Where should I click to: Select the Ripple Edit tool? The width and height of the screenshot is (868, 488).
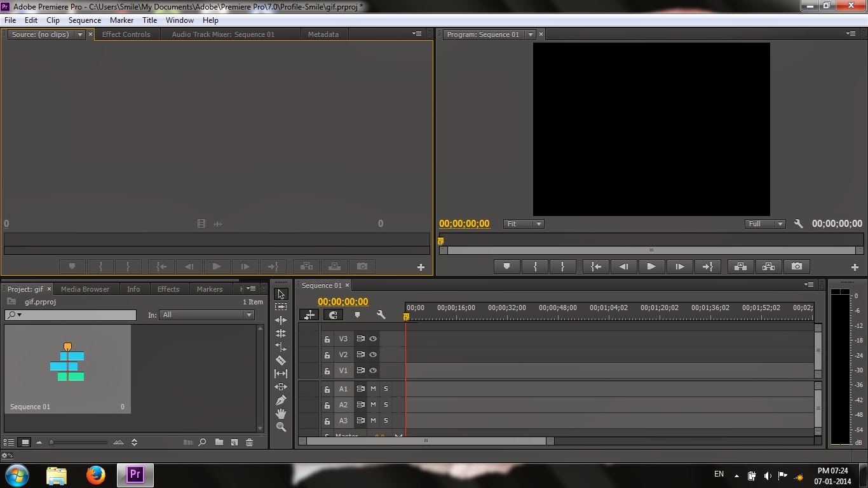281,320
